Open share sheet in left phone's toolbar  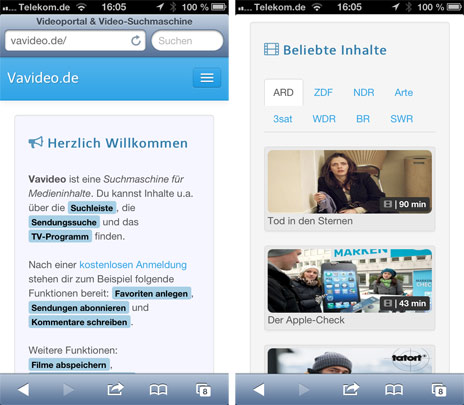coord(115,389)
